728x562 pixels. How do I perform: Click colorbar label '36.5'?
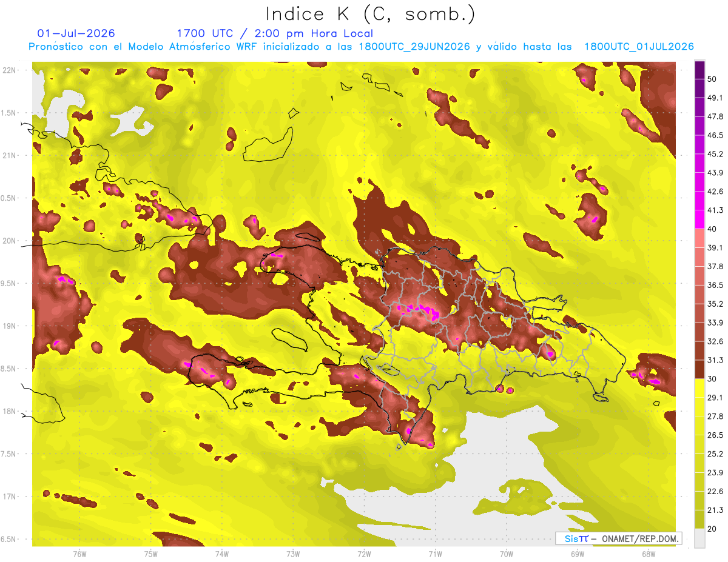coord(715,285)
